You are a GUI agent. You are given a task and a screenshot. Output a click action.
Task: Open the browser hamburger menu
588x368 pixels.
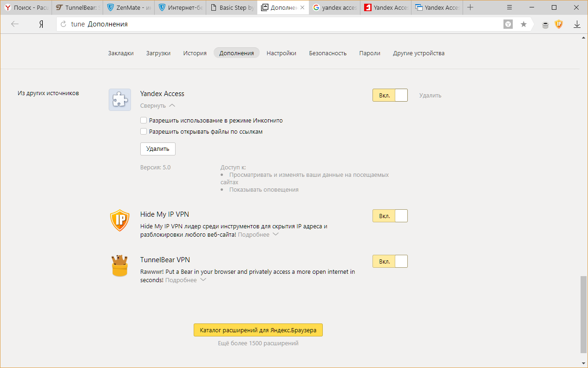510,7
